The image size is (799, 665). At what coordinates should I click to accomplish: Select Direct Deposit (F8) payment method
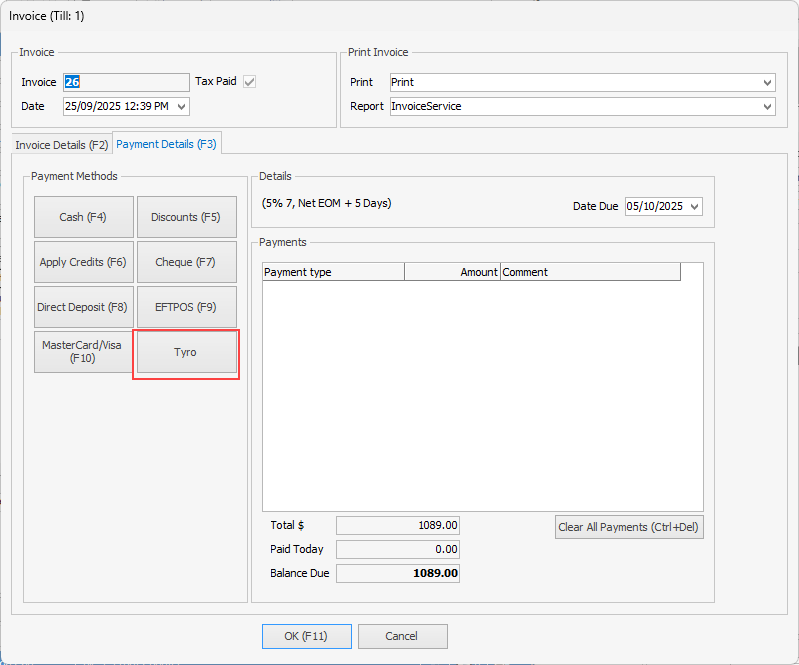point(83,307)
